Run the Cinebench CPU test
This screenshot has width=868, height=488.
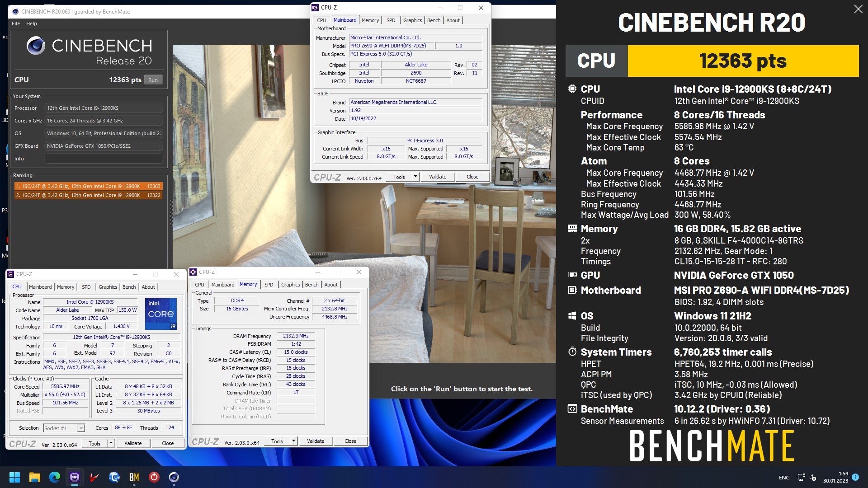pyautogui.click(x=153, y=80)
